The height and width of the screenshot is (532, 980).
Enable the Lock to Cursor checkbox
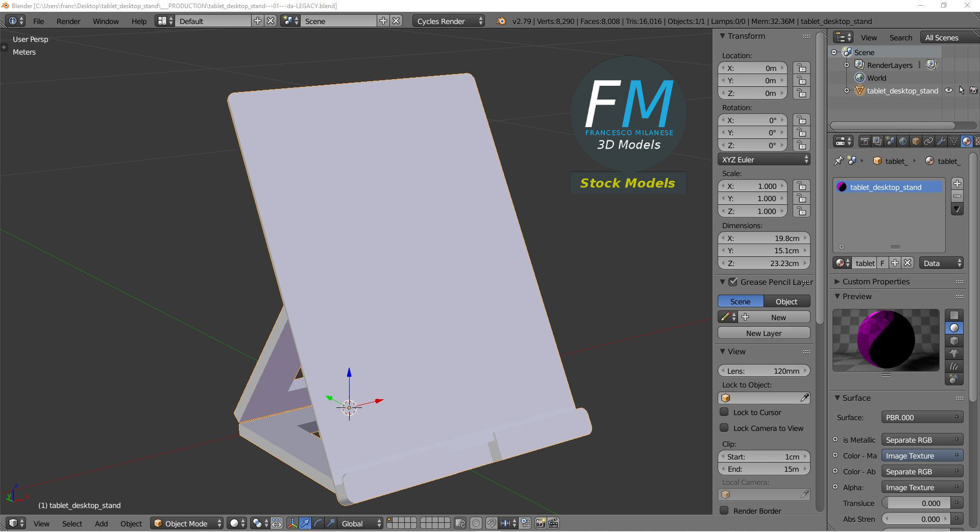pyautogui.click(x=724, y=412)
